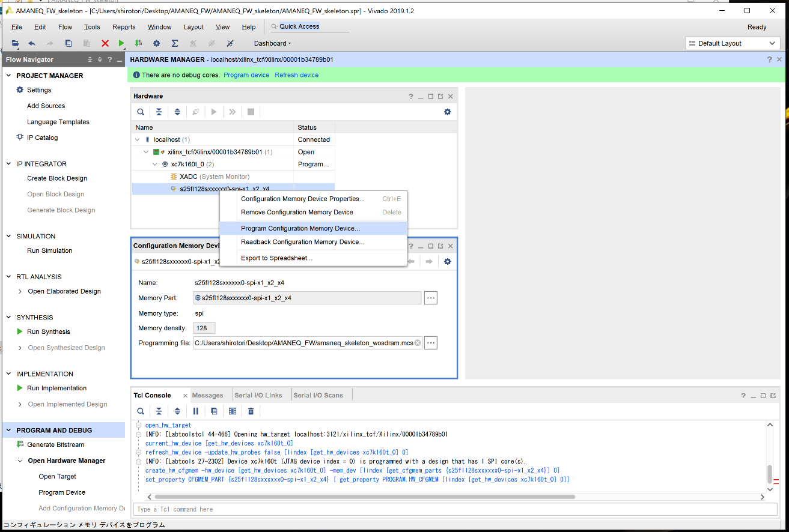Pause Tcl Console output

tap(195, 411)
